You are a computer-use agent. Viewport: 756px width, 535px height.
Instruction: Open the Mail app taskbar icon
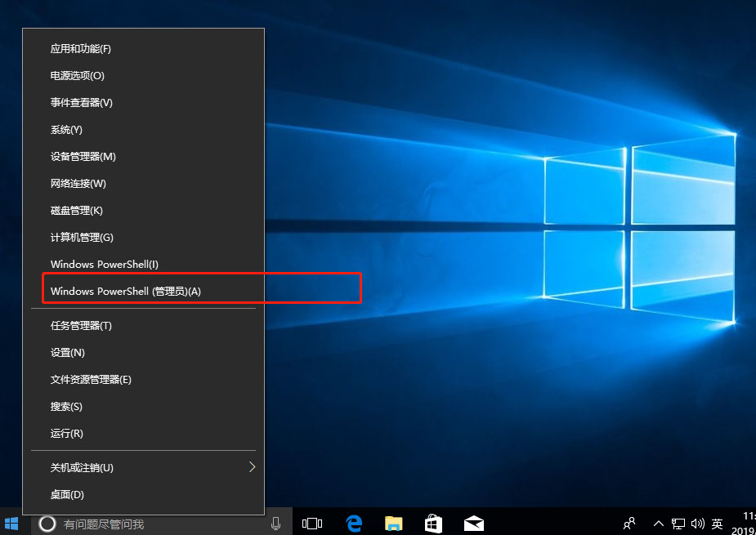[x=473, y=524]
